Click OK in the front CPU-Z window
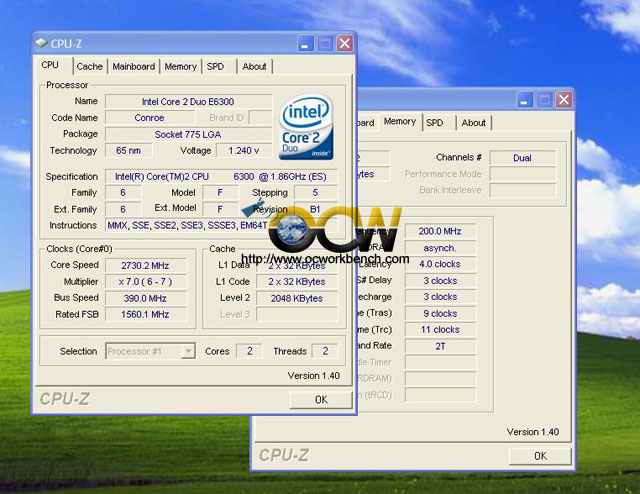Viewport: 640px width, 494px height. coord(321,400)
